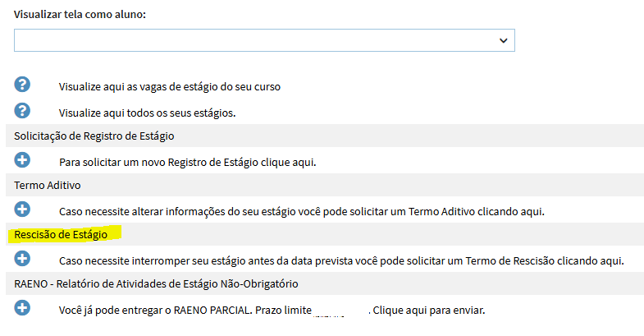Click the highlighted 'Rescisão de Estágio' header
Viewport: 644px width, 336px height.
coord(61,235)
